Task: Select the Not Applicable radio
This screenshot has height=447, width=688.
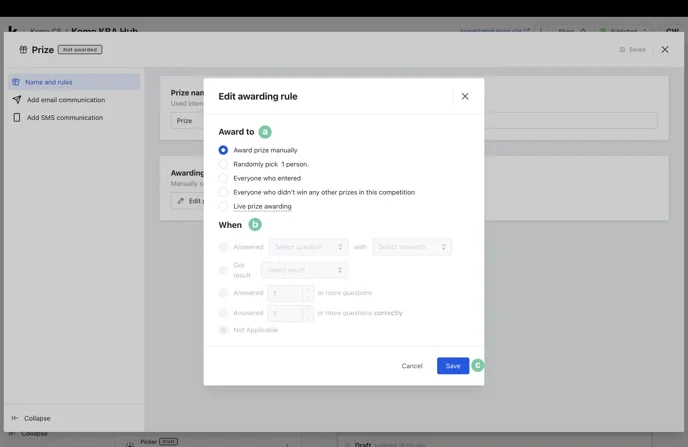Action: point(223,330)
